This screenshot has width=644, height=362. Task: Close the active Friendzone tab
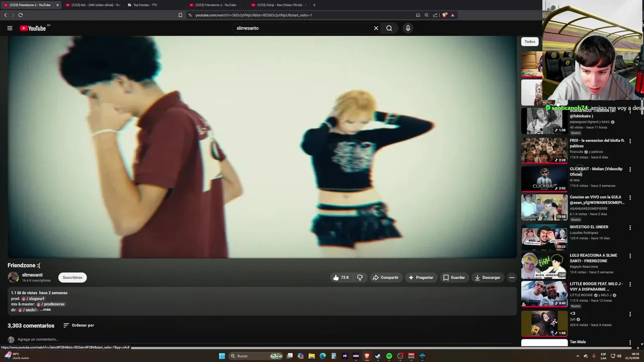tap(57, 5)
